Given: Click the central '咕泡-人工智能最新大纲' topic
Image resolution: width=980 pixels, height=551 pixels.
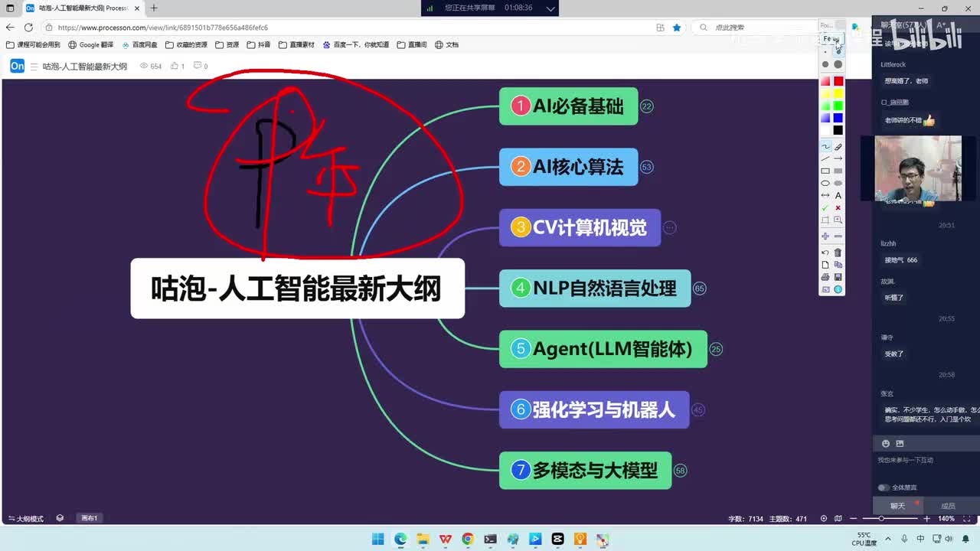Looking at the screenshot, I should tap(297, 289).
